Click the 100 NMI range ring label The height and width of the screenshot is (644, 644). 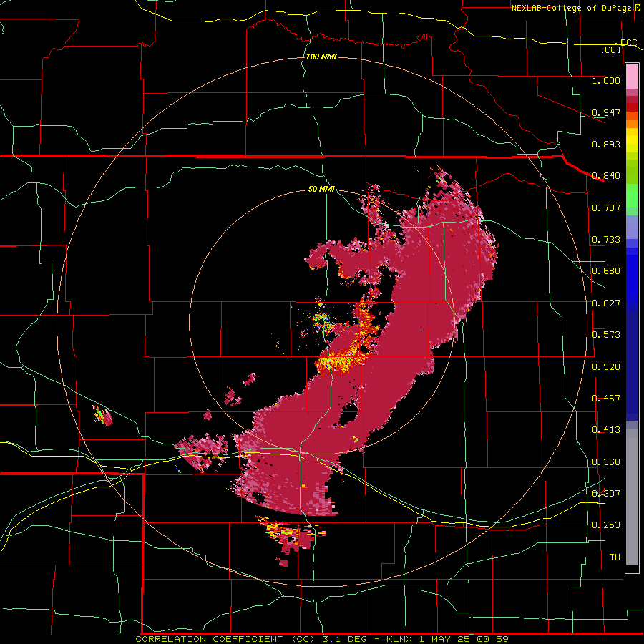(x=321, y=57)
